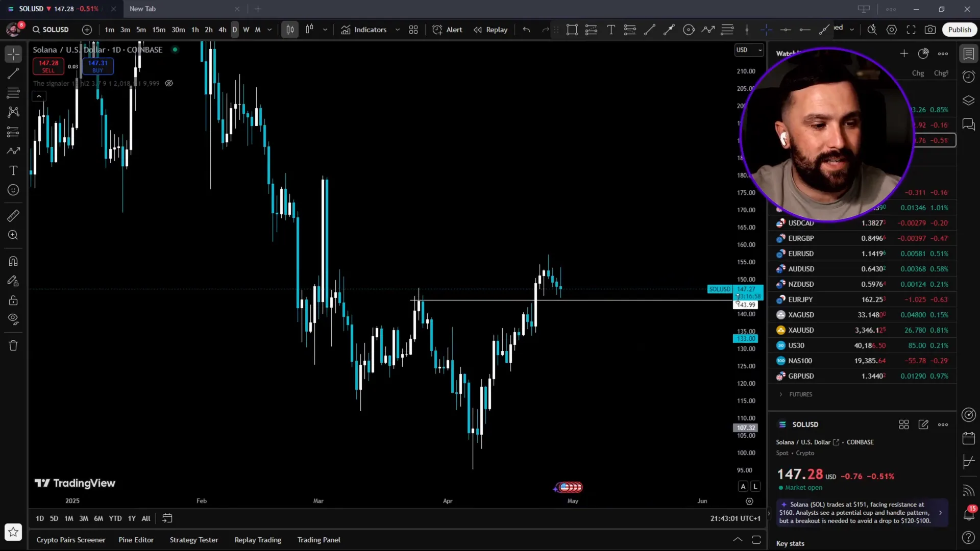
Task: Switch to the 4h timeframe
Action: (223, 30)
